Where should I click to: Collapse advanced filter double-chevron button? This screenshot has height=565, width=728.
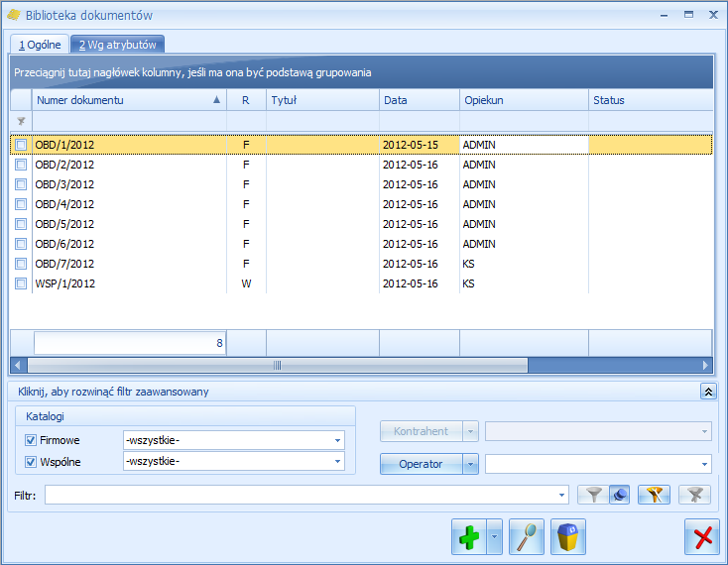click(708, 392)
